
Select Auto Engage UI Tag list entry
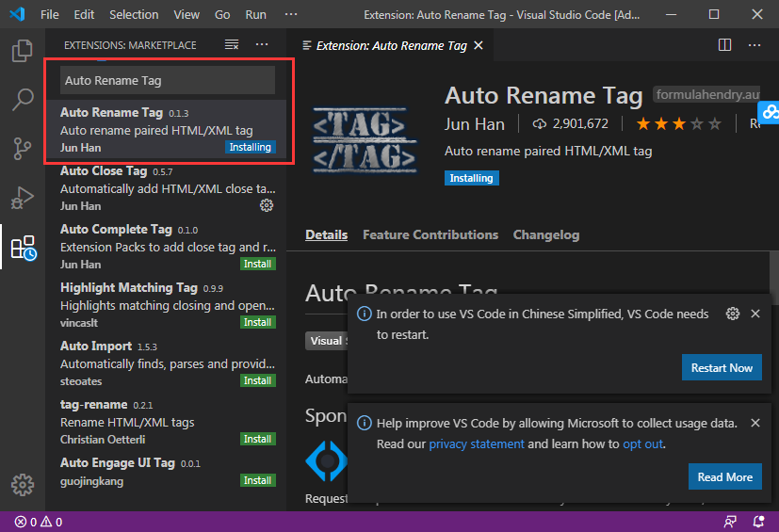pyautogui.click(x=166, y=472)
